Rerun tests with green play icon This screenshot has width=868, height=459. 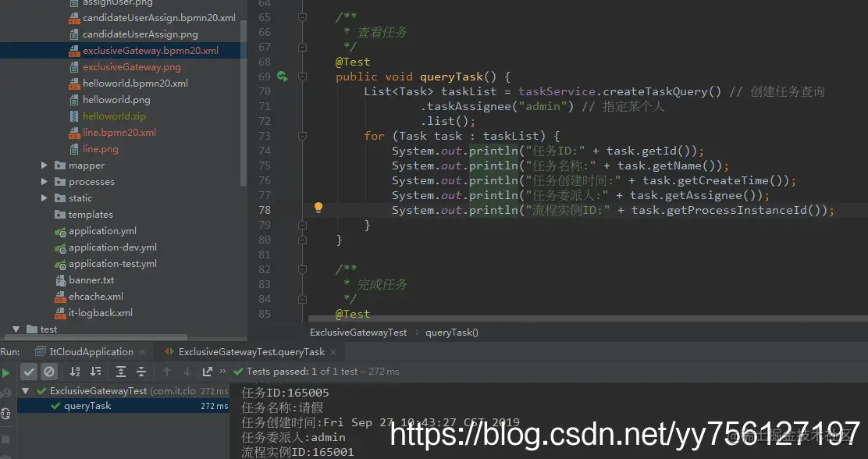[5, 372]
